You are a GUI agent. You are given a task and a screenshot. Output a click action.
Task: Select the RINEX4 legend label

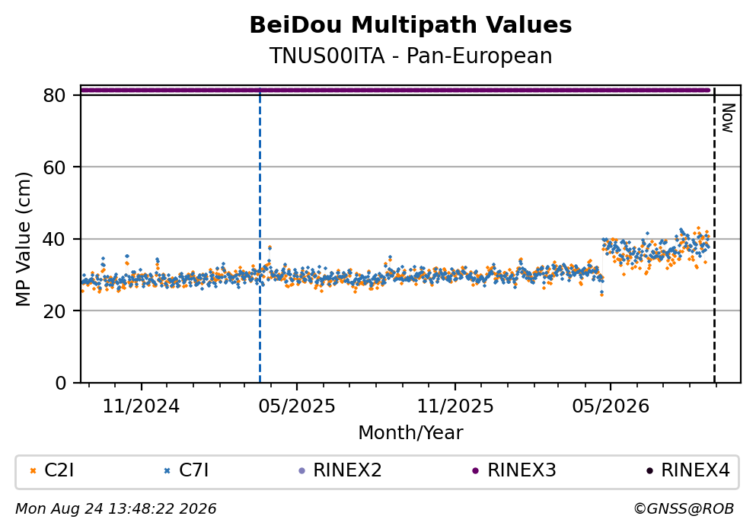click(695, 470)
